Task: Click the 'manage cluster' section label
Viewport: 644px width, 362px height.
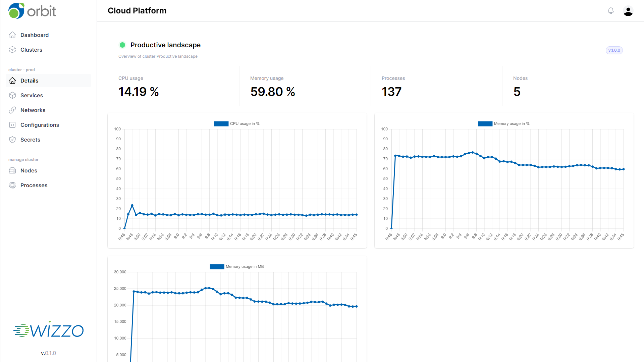Action: 23,160
